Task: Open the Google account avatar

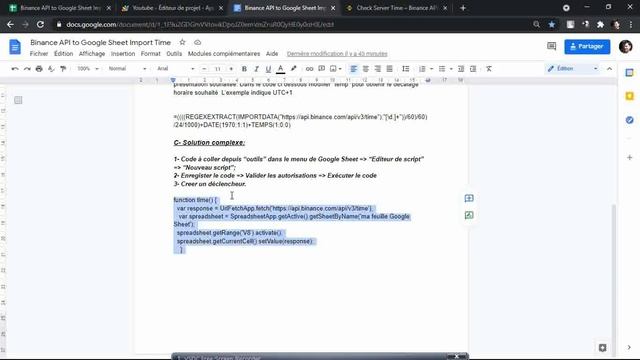Action: pyautogui.click(x=625, y=47)
